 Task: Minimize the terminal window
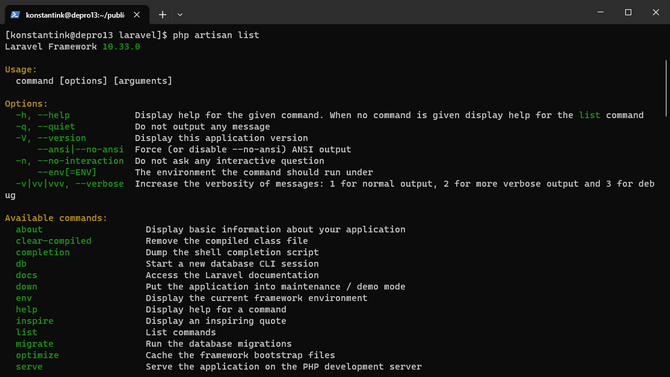tap(600, 12)
